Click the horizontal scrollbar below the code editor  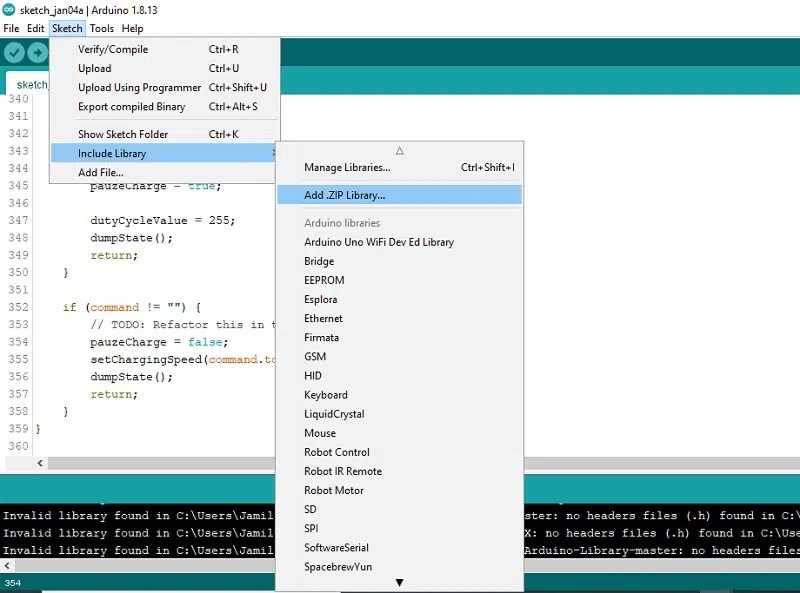(150, 463)
